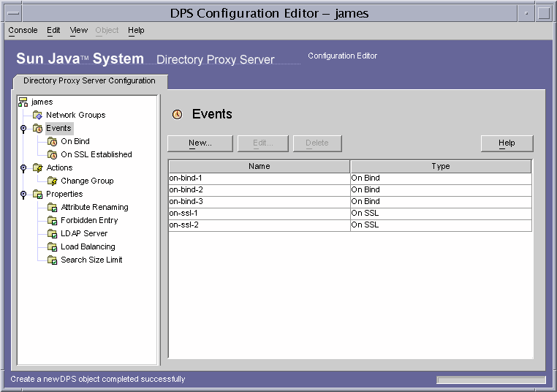Select the on-bind-1 table row

coord(350,178)
